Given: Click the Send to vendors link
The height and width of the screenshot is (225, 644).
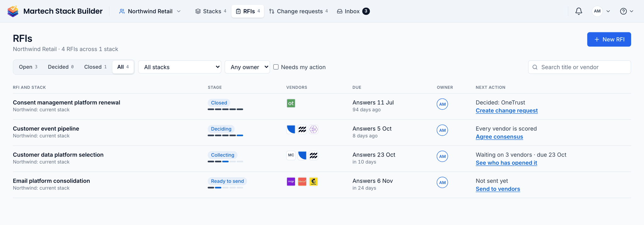Looking at the screenshot, I should (498, 189).
